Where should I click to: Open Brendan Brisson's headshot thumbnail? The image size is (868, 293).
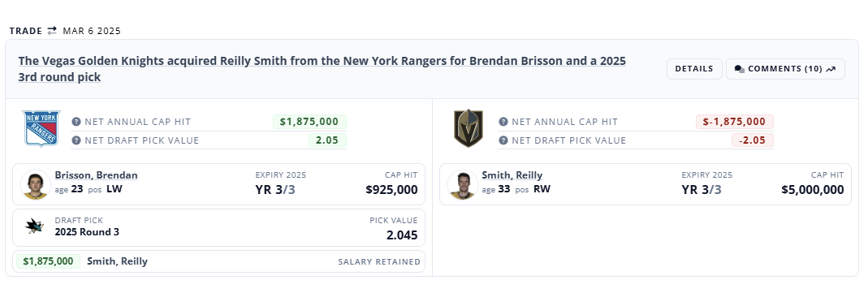click(x=36, y=184)
